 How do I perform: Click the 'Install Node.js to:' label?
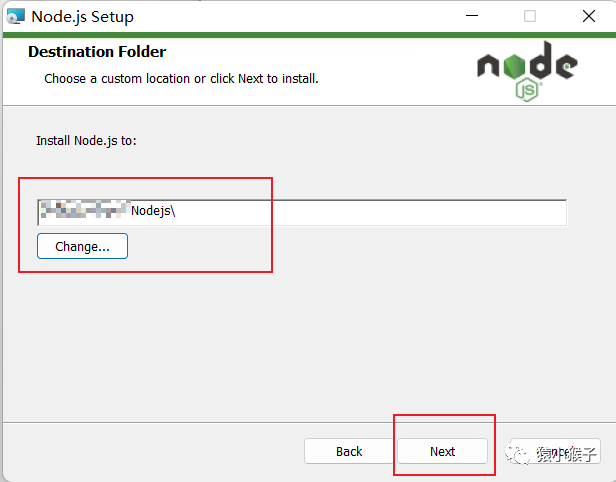coord(86,141)
